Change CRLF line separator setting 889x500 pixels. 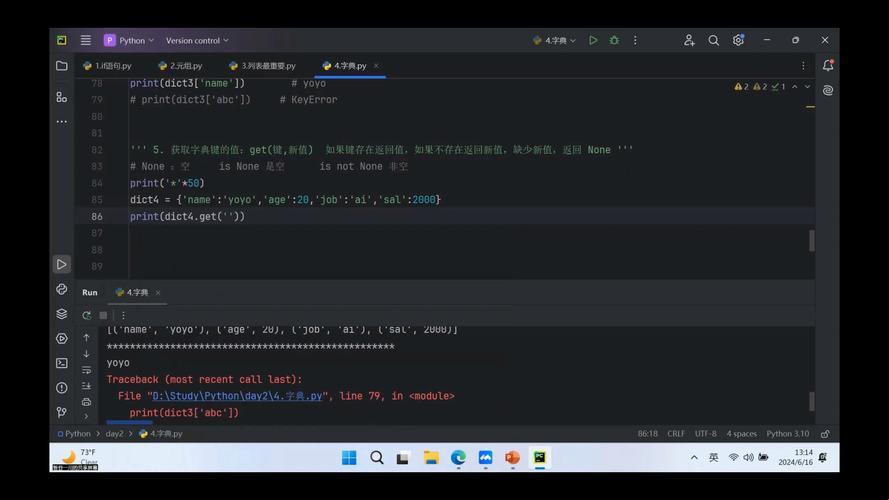[676, 434]
